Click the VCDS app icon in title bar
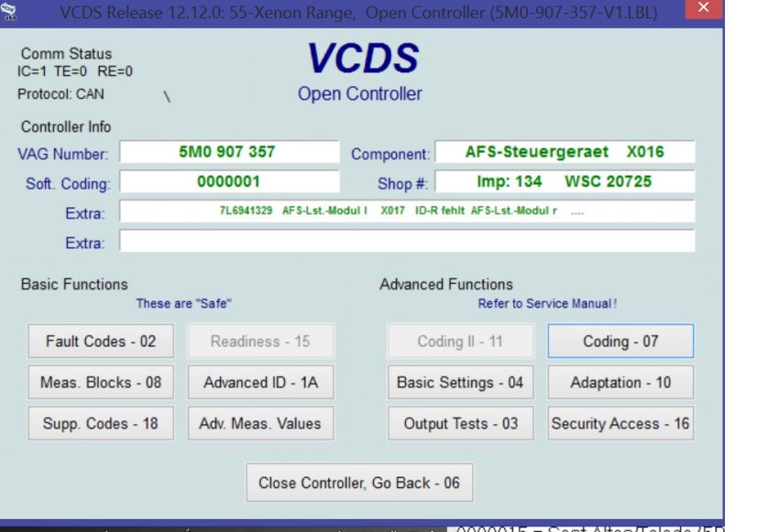This screenshot has height=532, width=779. point(8,11)
